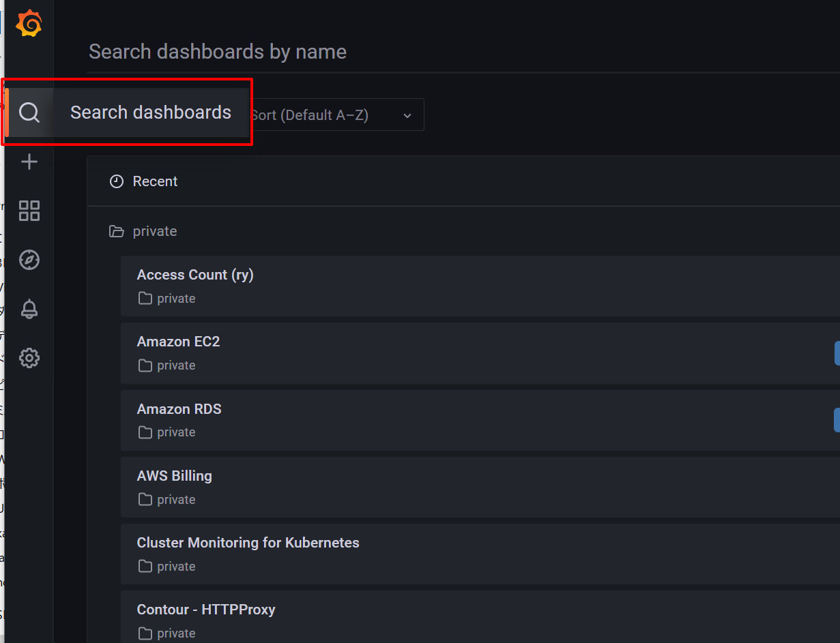Open the Explore compass icon
840x643 pixels.
(29, 260)
